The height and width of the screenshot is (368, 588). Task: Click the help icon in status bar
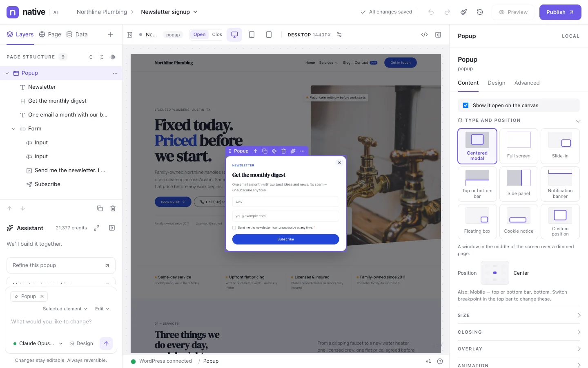pos(440,361)
